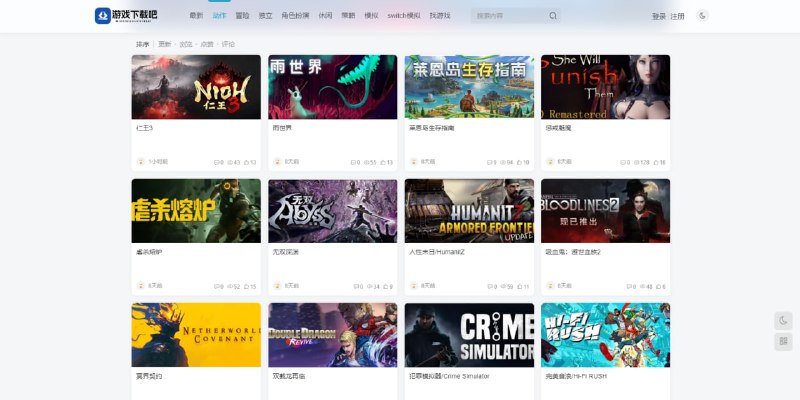Click the uploader avatar on 仁王3 card
The width and height of the screenshot is (800, 400).
[x=141, y=162]
